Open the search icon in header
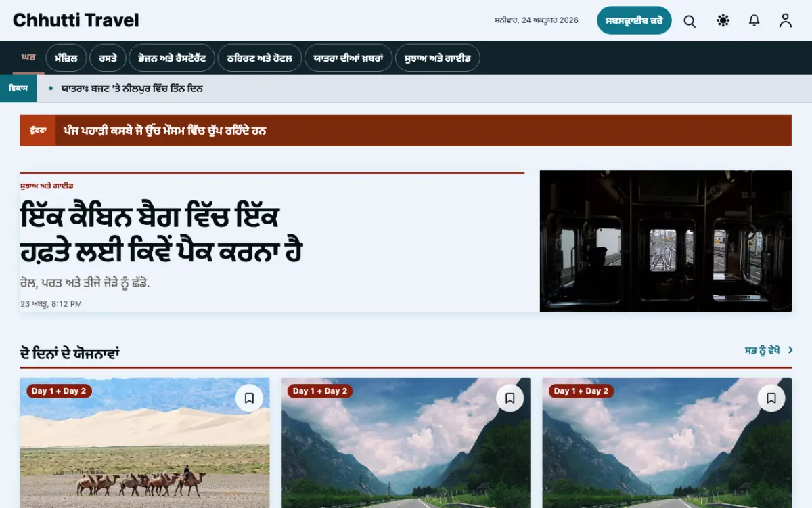The height and width of the screenshot is (508, 812). coord(690,21)
